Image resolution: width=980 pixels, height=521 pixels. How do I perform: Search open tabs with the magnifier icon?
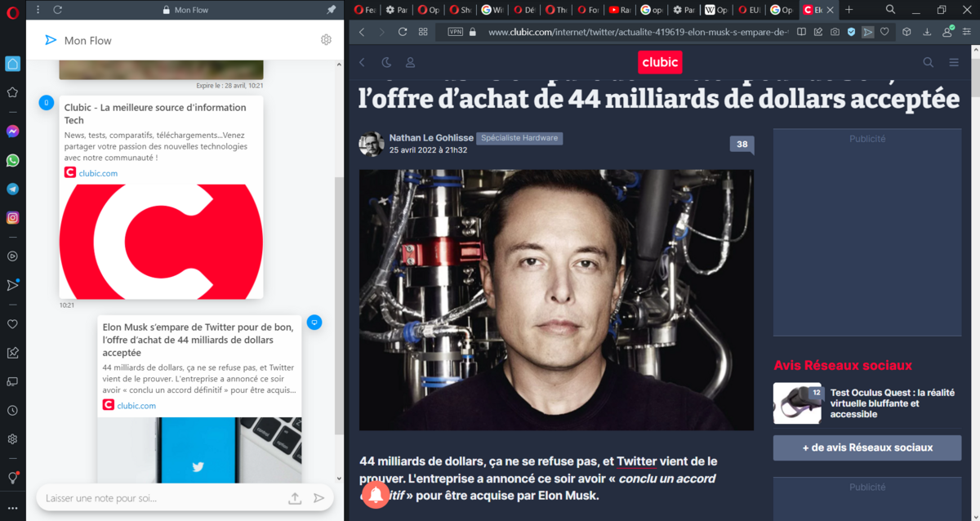pyautogui.click(x=890, y=10)
